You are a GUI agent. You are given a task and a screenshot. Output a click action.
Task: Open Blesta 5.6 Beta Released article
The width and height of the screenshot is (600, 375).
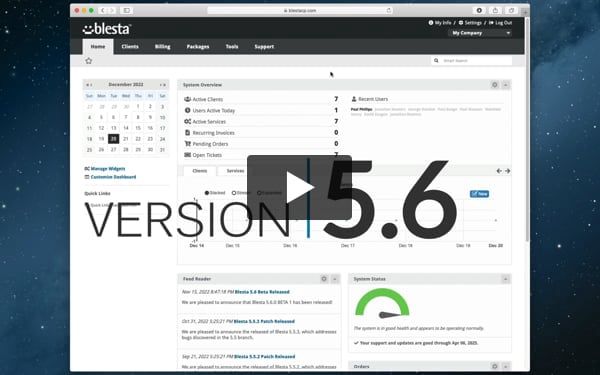click(262, 292)
